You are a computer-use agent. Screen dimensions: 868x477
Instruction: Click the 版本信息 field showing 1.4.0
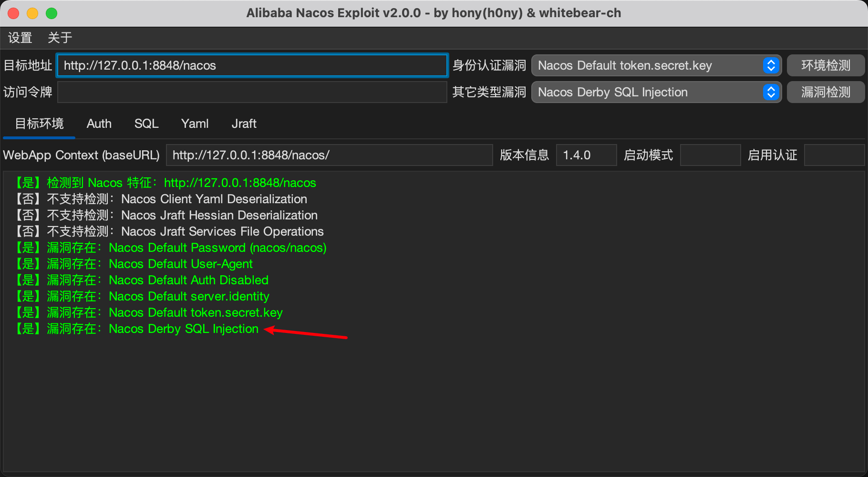click(x=586, y=155)
